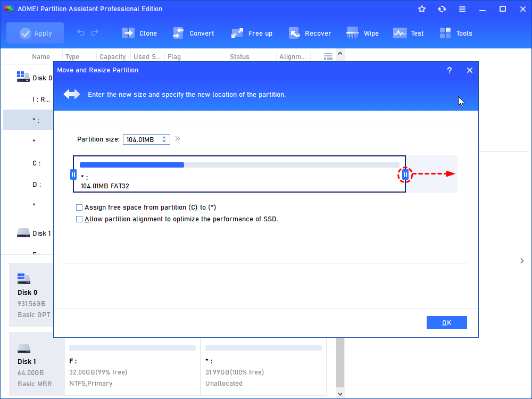532x399 pixels.
Task: Click the Disk 0 drive icon in list
Action: (x=23, y=77)
